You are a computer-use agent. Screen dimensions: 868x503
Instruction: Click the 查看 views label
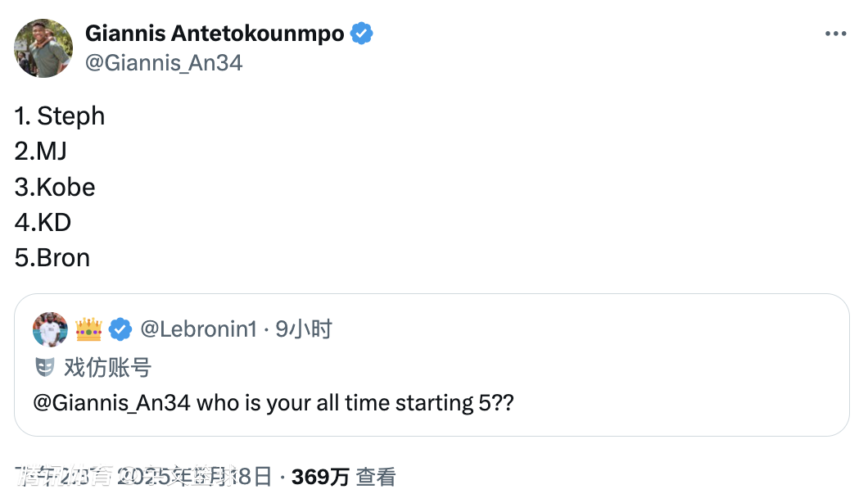tap(376, 477)
